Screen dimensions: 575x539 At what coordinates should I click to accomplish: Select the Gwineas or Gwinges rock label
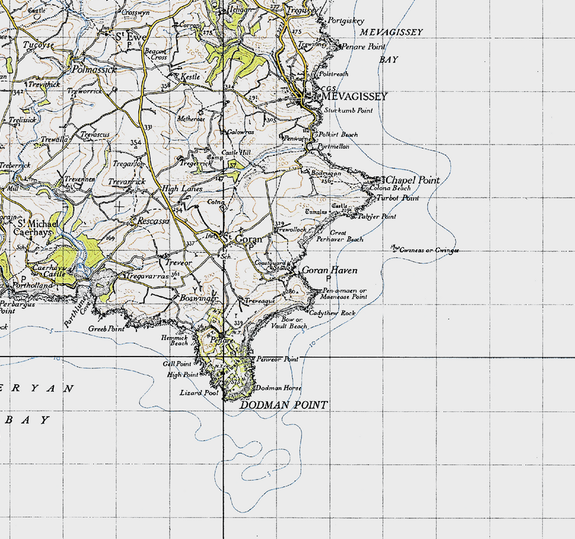pyautogui.click(x=429, y=250)
